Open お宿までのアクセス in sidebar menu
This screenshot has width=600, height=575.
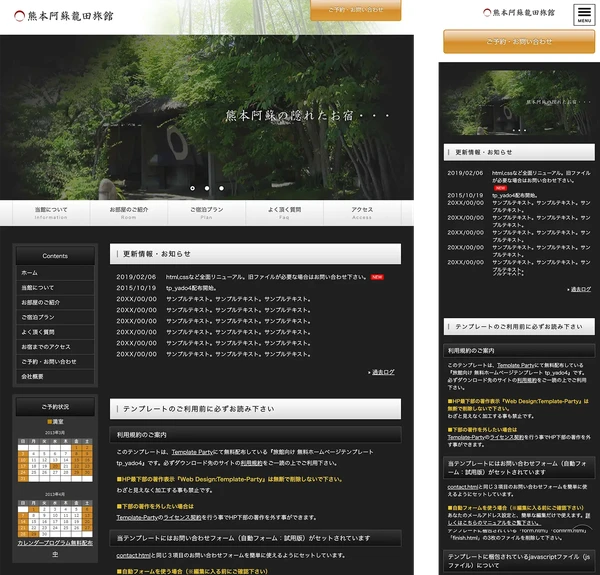pyautogui.click(x=46, y=346)
